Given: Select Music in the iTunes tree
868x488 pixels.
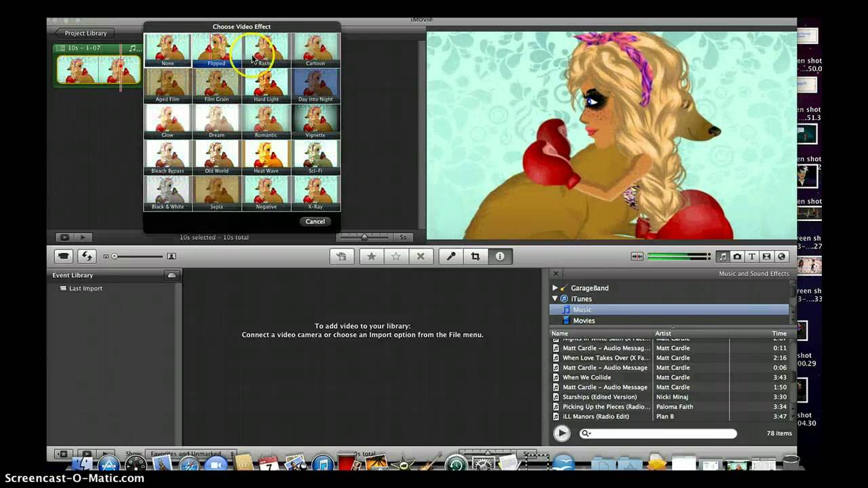Looking at the screenshot, I should [669, 310].
